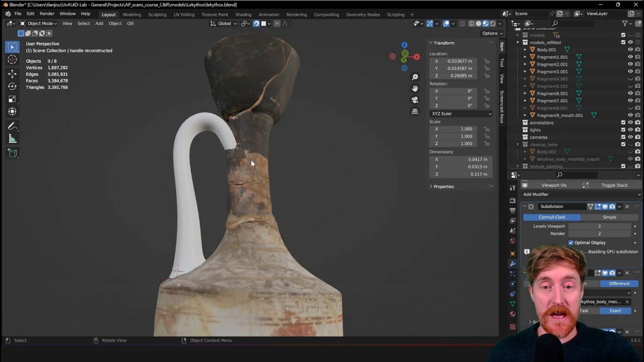The width and height of the screenshot is (644, 362).
Task: Uncheck the lights collection checkbox
Action: coord(623,130)
